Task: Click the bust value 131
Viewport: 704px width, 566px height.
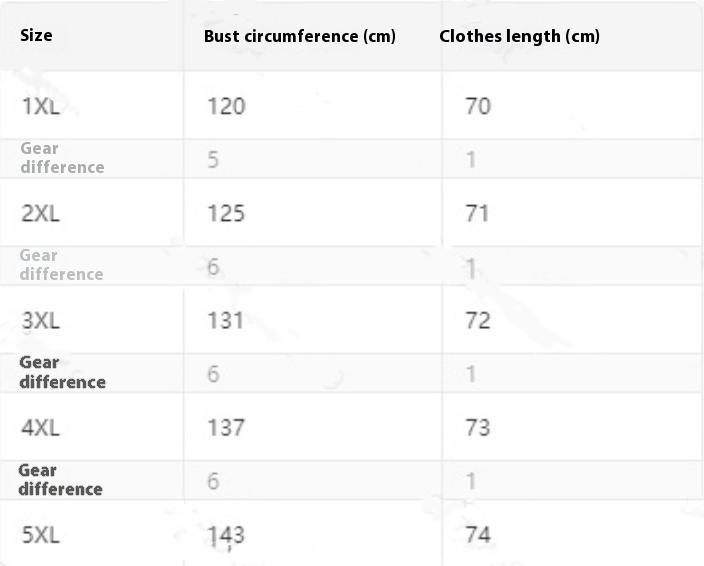Action: (x=225, y=320)
